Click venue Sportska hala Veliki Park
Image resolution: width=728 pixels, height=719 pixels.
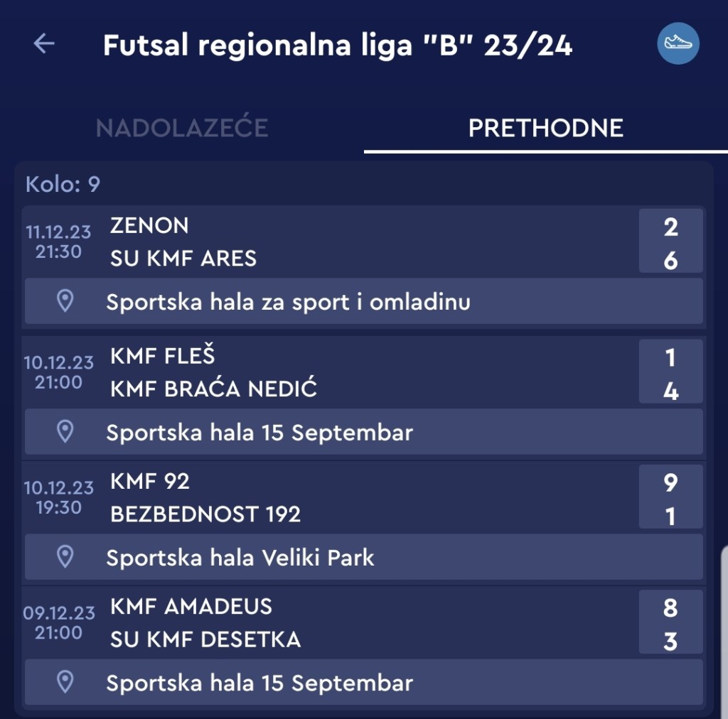pos(240,558)
